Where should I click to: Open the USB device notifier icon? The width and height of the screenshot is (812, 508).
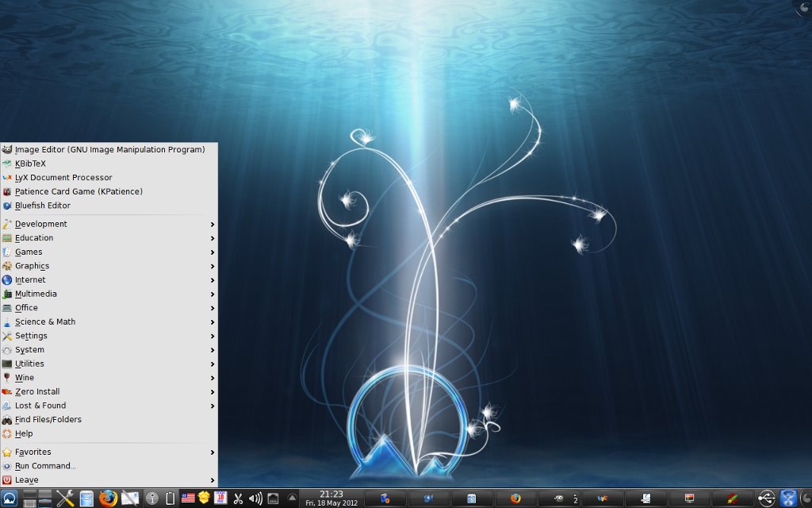coord(766,498)
